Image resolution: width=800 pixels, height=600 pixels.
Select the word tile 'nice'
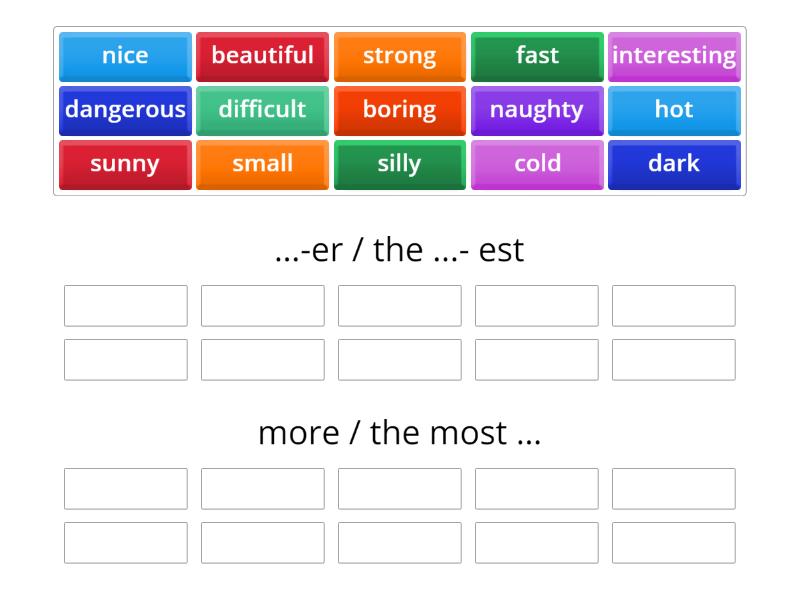124,56
